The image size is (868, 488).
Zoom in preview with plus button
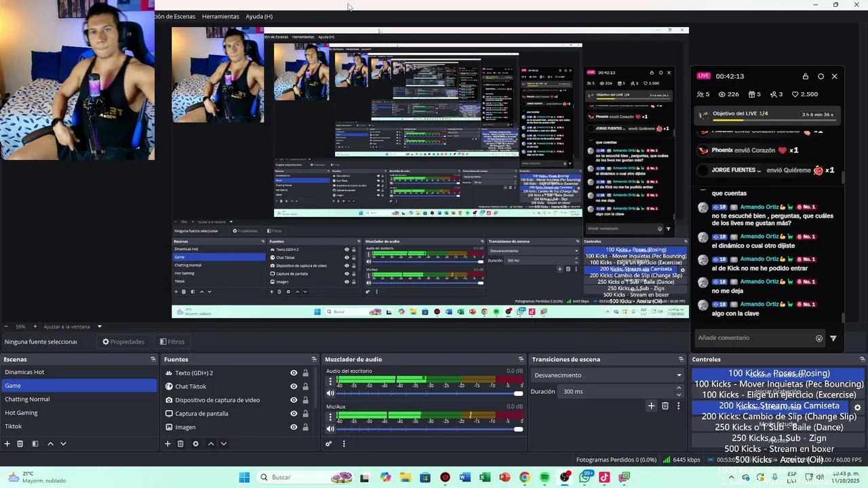pos(37,327)
